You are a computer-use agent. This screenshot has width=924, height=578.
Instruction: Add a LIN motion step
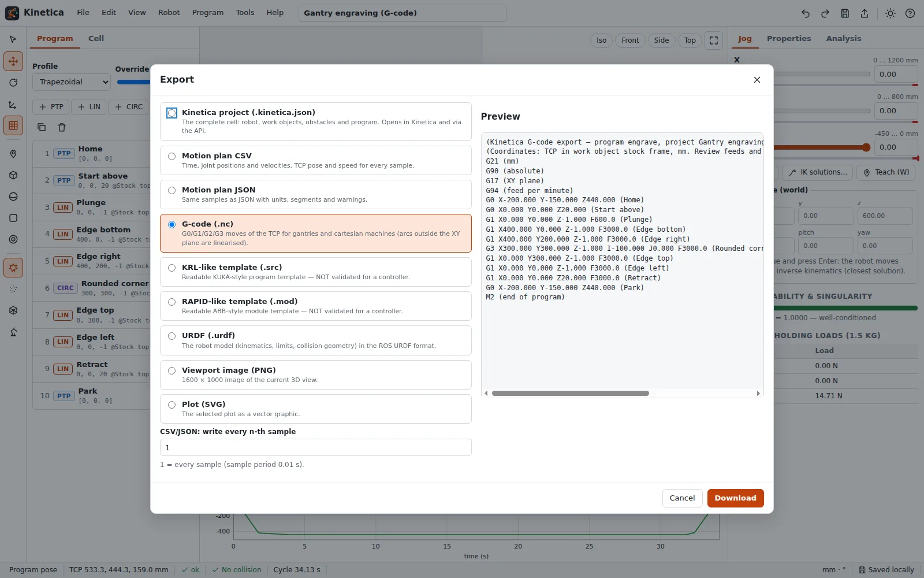coord(89,107)
